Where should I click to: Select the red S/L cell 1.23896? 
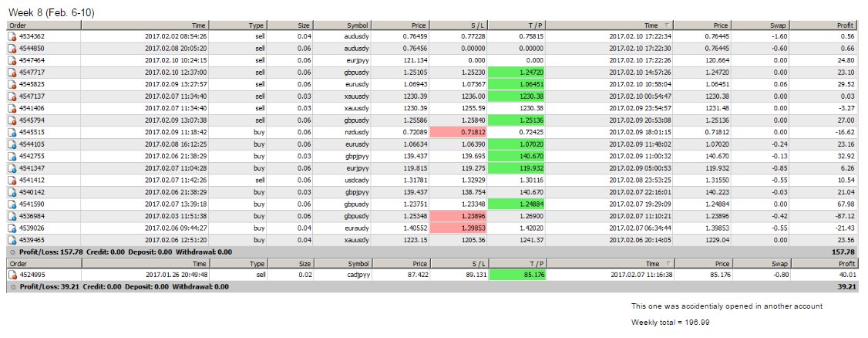(459, 216)
